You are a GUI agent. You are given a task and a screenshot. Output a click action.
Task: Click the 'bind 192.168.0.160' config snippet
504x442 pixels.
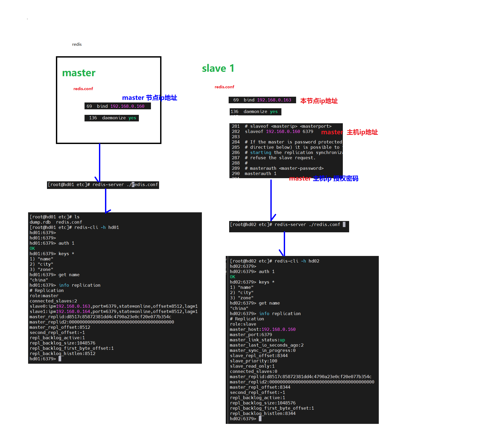click(x=117, y=106)
